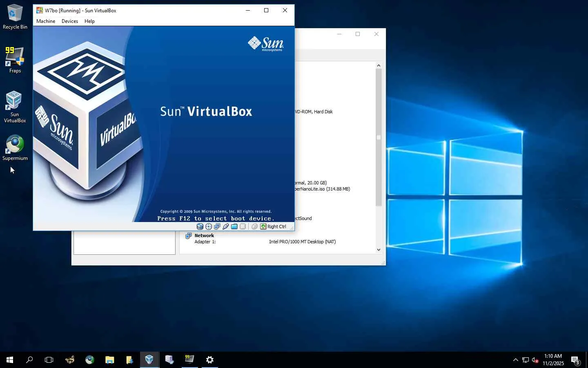
Task: Click the Right Ctrl host key label
Action: 277,227
